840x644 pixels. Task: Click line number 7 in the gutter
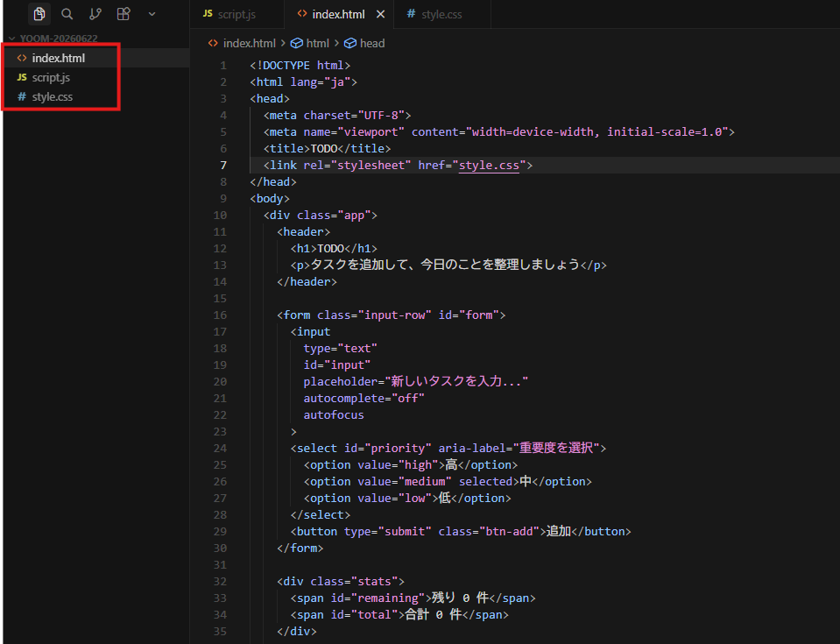[223, 165]
